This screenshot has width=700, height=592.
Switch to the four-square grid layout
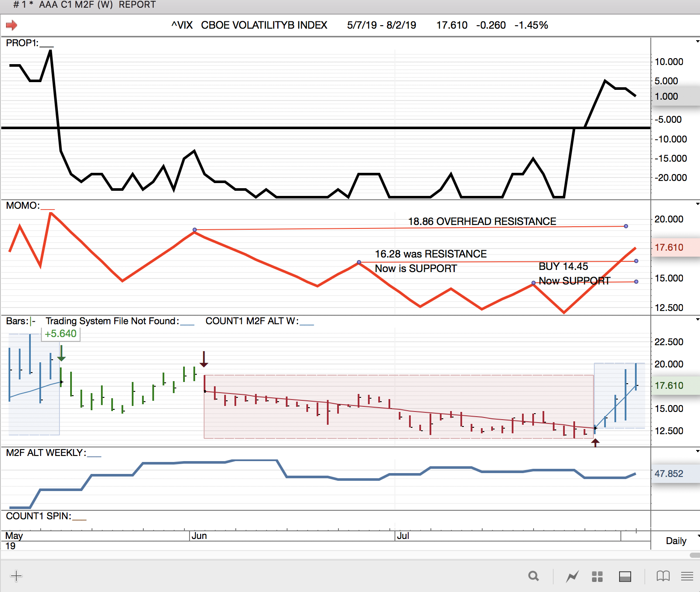click(x=597, y=576)
